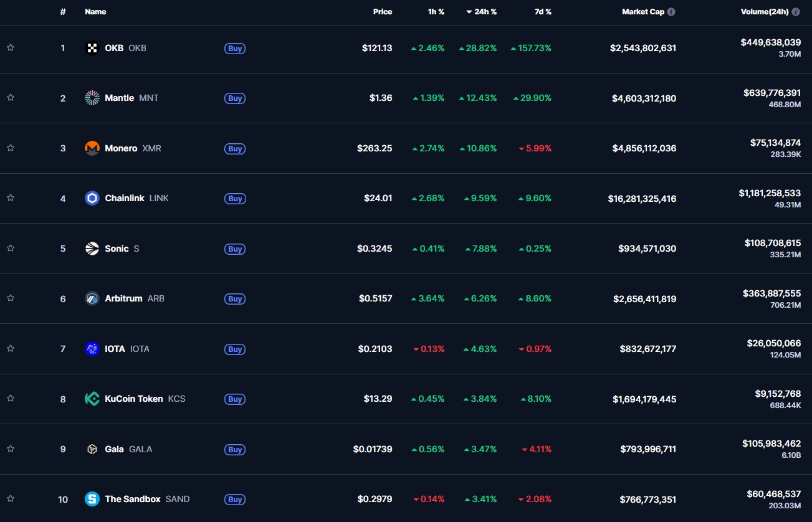Click the OKB coin logo
The height and width of the screenshot is (522, 812).
92,48
